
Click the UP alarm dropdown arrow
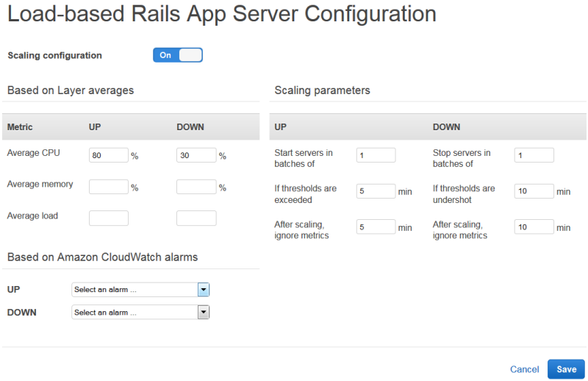[204, 290]
